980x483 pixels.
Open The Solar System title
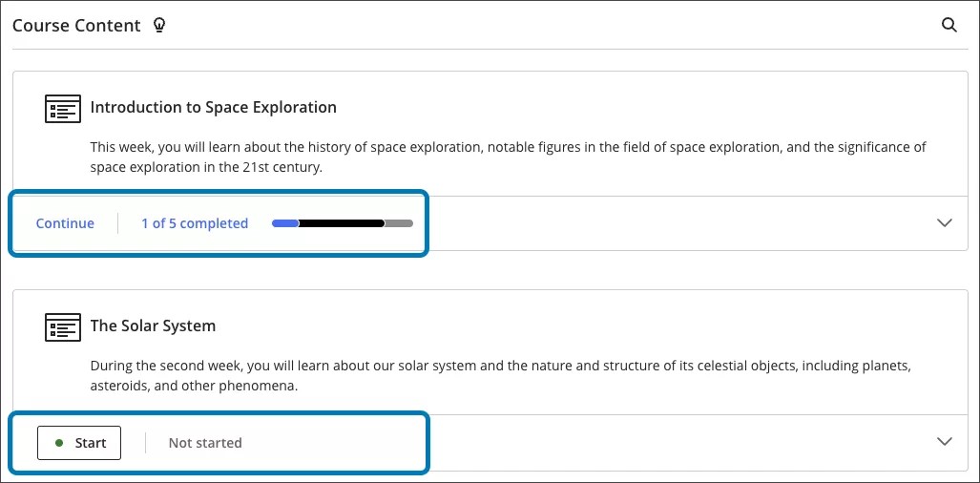153,325
